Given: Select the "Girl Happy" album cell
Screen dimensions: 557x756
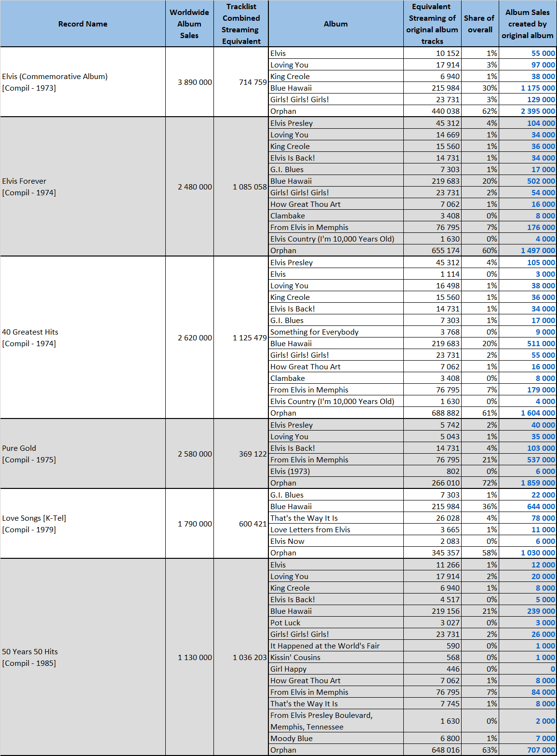Looking at the screenshot, I should (x=336, y=669).
